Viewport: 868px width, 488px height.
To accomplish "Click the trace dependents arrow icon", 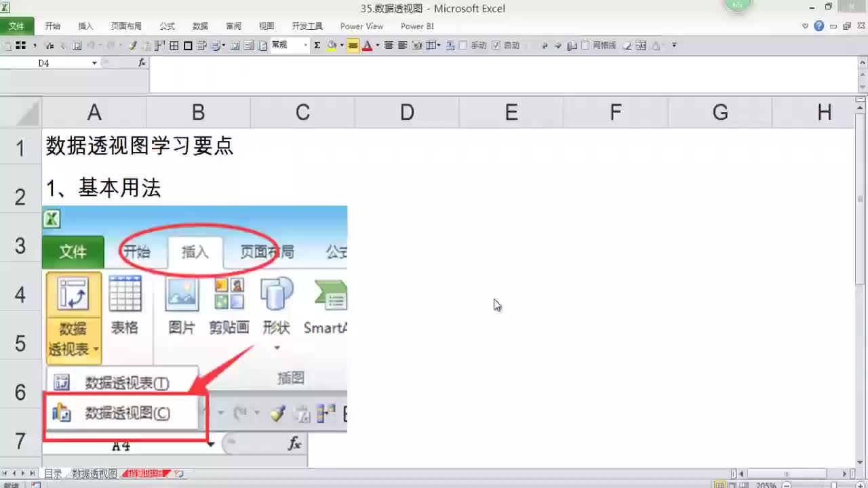I will 558,45.
